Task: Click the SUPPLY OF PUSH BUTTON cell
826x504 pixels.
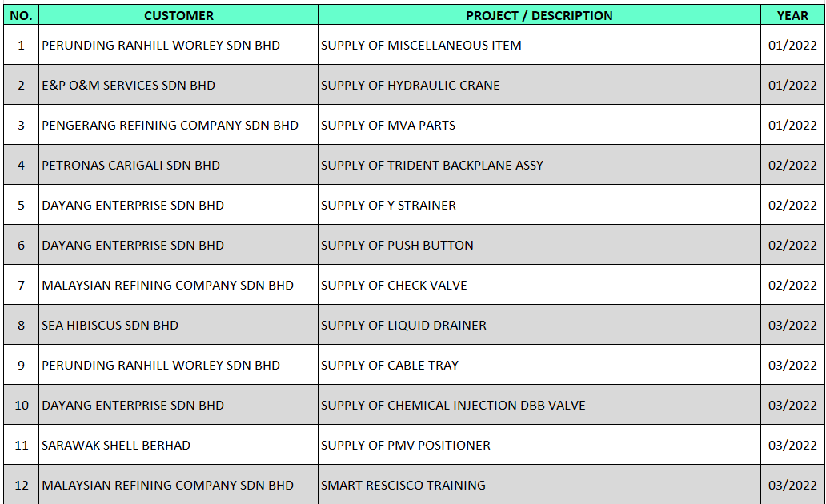Action: point(397,246)
